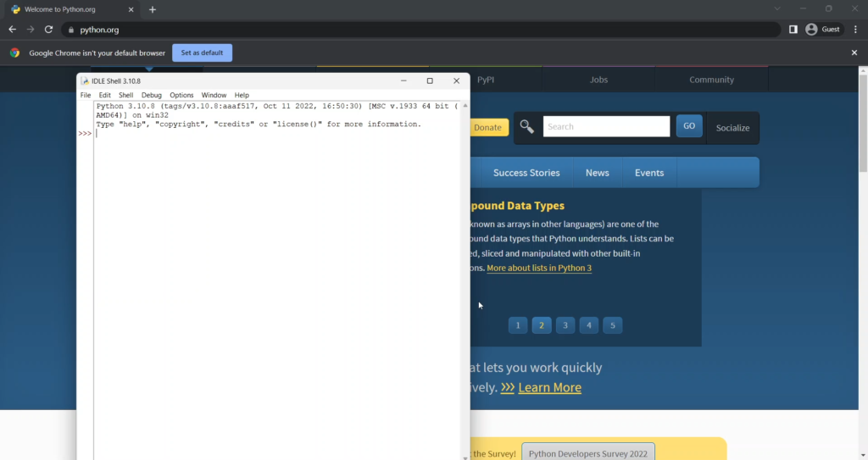The width and height of the screenshot is (868, 460).
Task: Reload the python.org page
Action: pos(48,30)
